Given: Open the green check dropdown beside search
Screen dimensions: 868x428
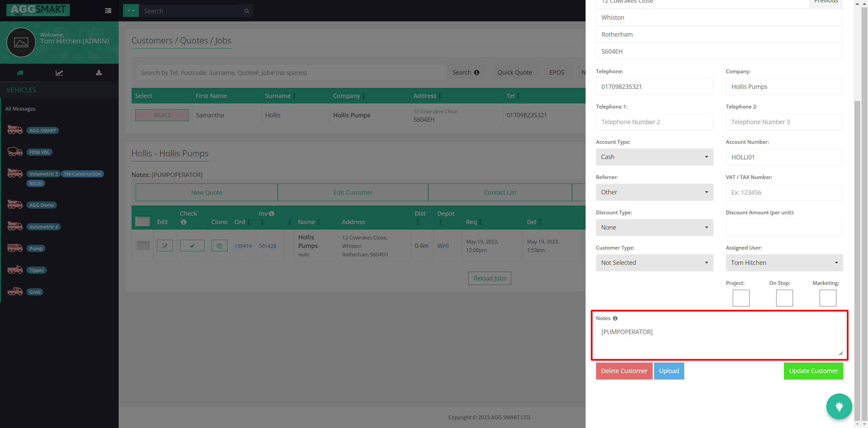Looking at the screenshot, I should click(x=131, y=11).
